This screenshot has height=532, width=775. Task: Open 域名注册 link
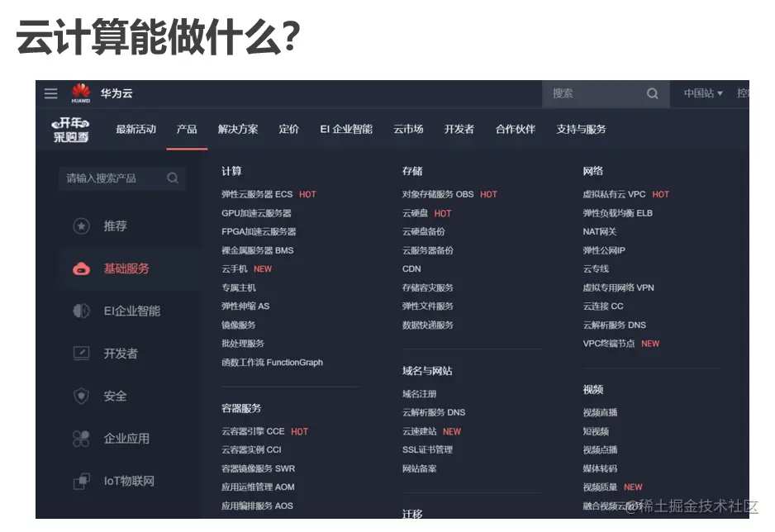tap(419, 394)
